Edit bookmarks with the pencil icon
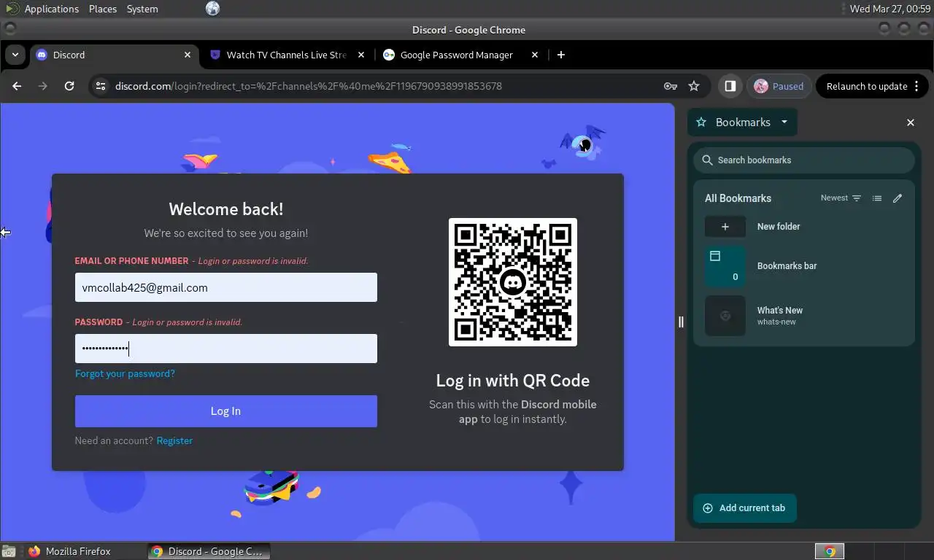 point(898,198)
